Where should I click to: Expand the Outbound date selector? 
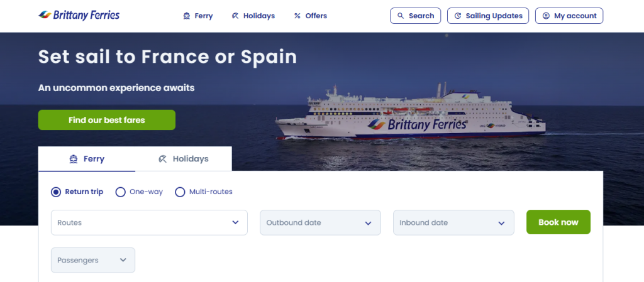pyautogui.click(x=320, y=222)
